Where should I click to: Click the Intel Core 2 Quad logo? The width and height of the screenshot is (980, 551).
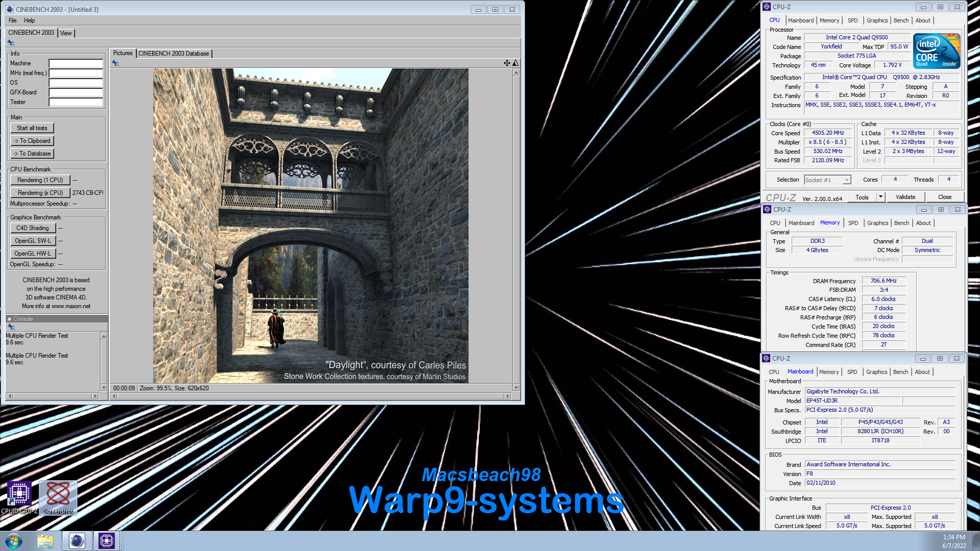click(x=937, y=51)
